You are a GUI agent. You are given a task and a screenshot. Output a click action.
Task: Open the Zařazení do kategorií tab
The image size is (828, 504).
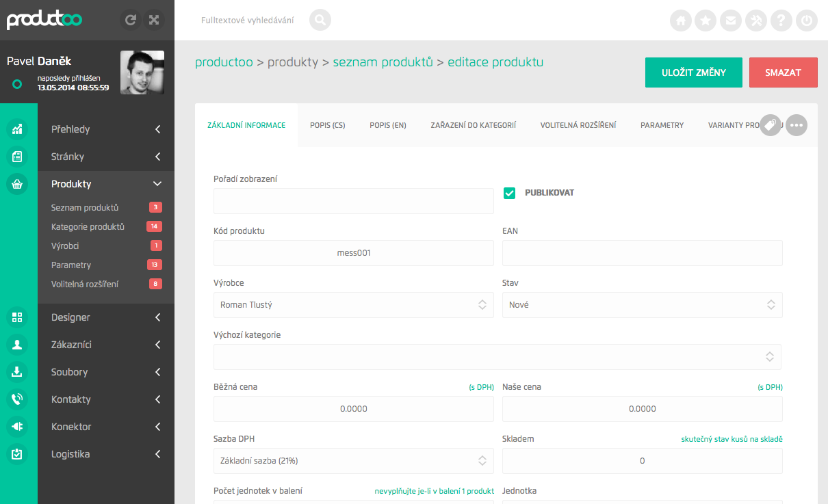[x=473, y=125]
